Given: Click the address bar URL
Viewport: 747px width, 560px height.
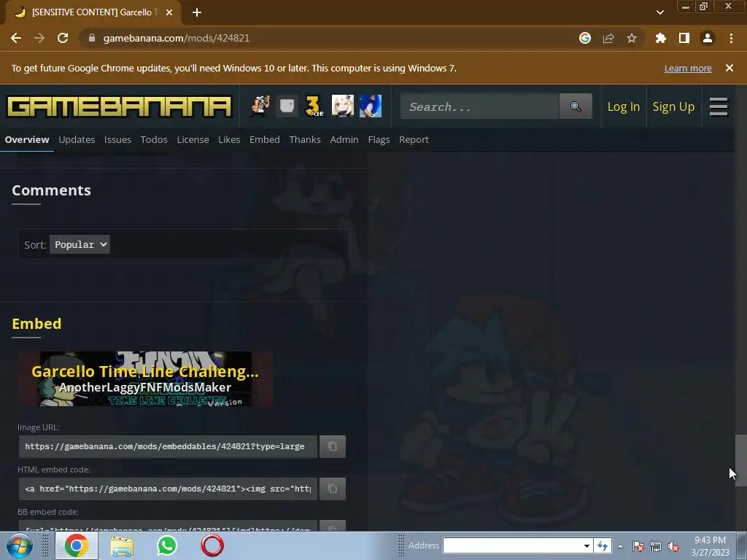Looking at the screenshot, I should (x=177, y=38).
